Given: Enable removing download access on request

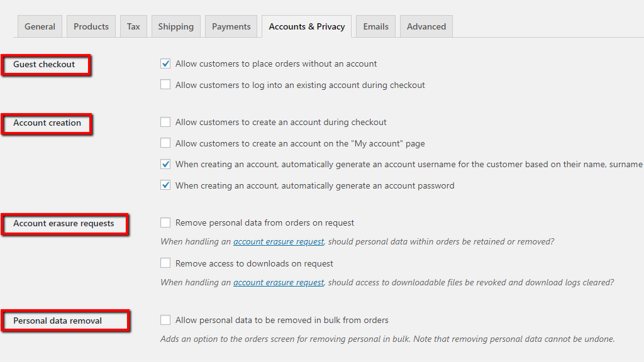Looking at the screenshot, I should tap(165, 263).
